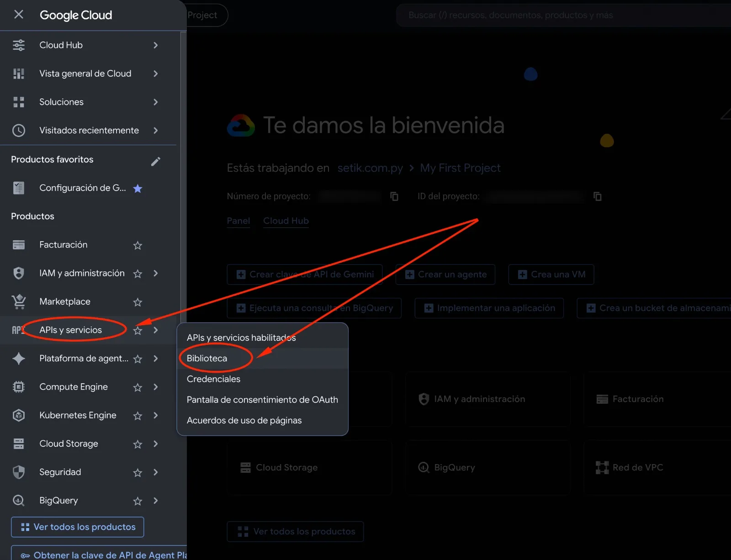731x560 pixels.
Task: Click the Cloud Storage icon in the sidebar
Action: (x=19, y=444)
